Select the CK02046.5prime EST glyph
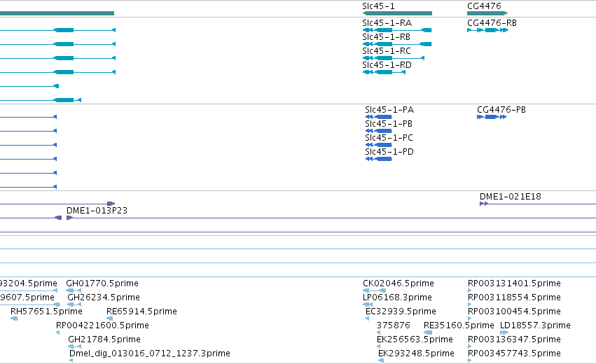The width and height of the screenshot is (596, 364). pyautogui.click(x=375, y=290)
